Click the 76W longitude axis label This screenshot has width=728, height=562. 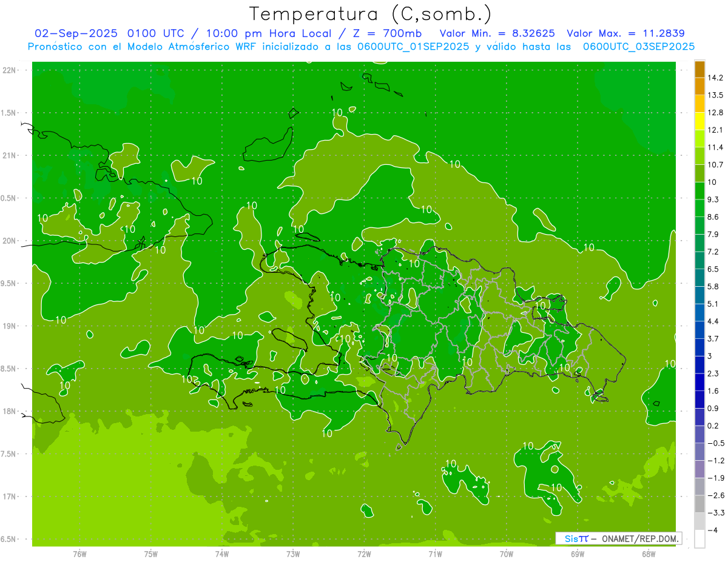(79, 554)
